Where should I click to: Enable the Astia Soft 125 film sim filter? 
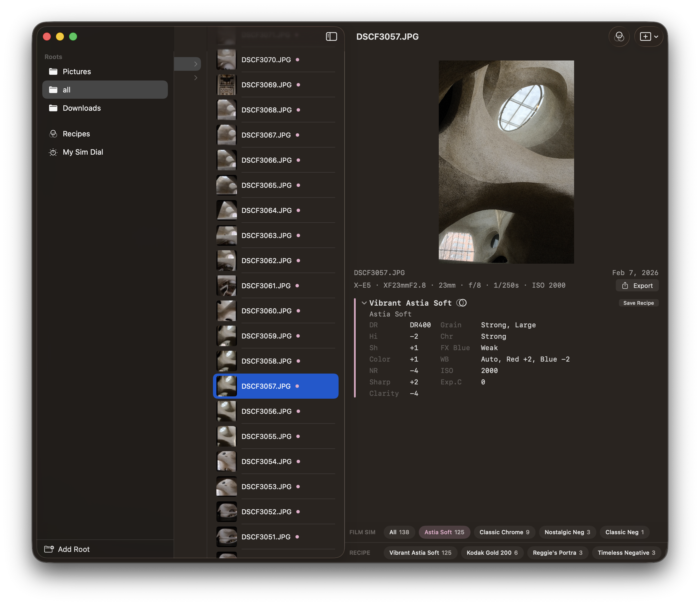[x=444, y=532]
